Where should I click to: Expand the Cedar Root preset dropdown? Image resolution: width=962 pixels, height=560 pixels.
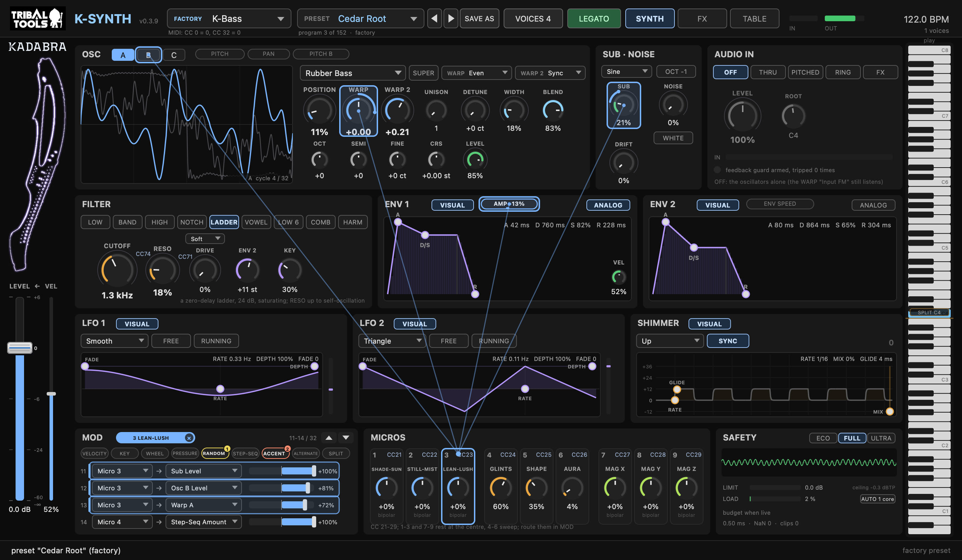coord(360,19)
